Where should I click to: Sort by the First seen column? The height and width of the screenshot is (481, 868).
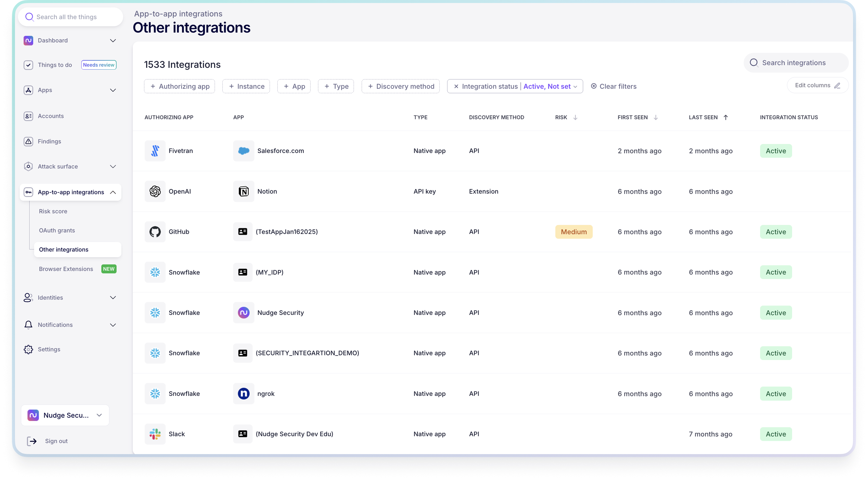(656, 117)
